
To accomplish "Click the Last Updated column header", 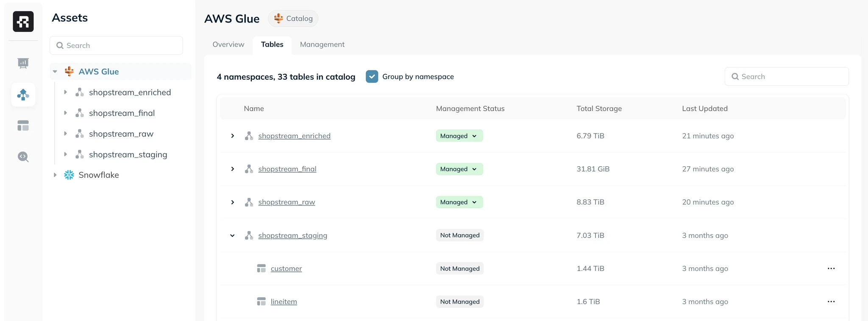I will click(705, 109).
